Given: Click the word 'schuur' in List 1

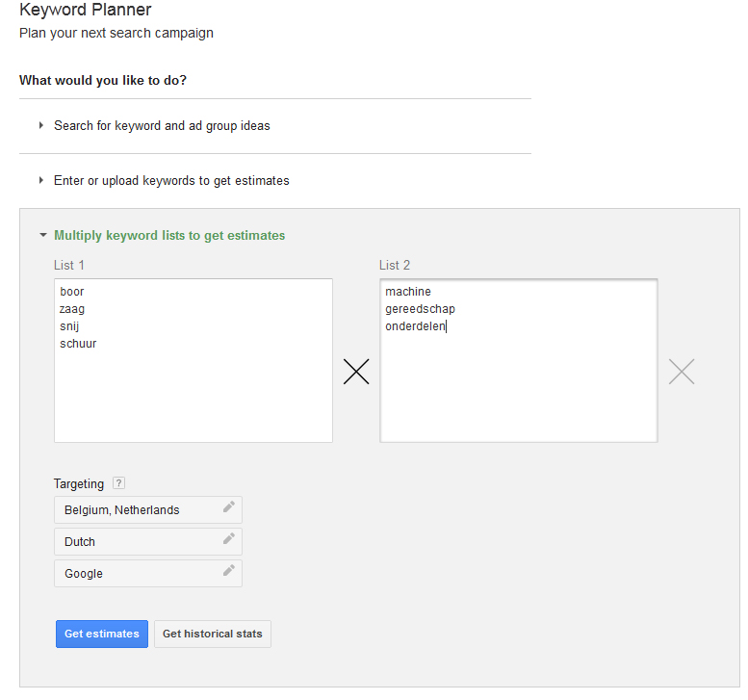Looking at the screenshot, I should [78, 344].
